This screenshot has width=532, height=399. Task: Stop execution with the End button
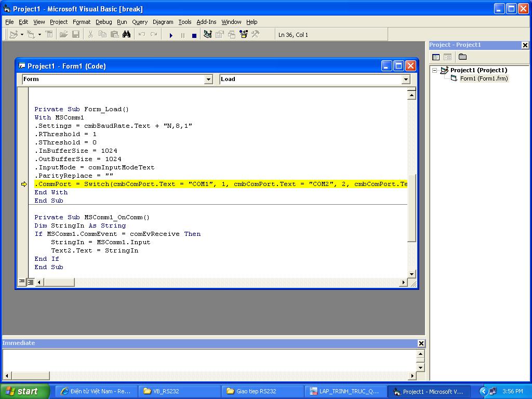(194, 35)
